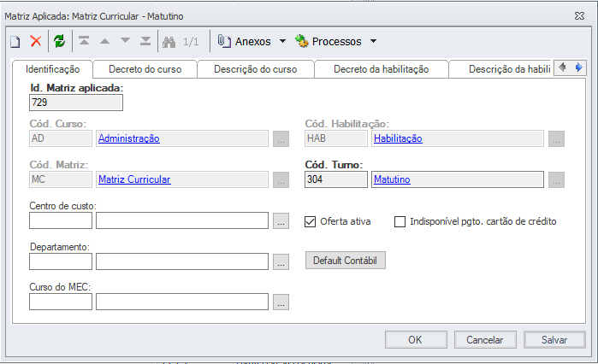The image size is (598, 364).
Task: Open the Matutino turno link
Action: click(x=392, y=179)
